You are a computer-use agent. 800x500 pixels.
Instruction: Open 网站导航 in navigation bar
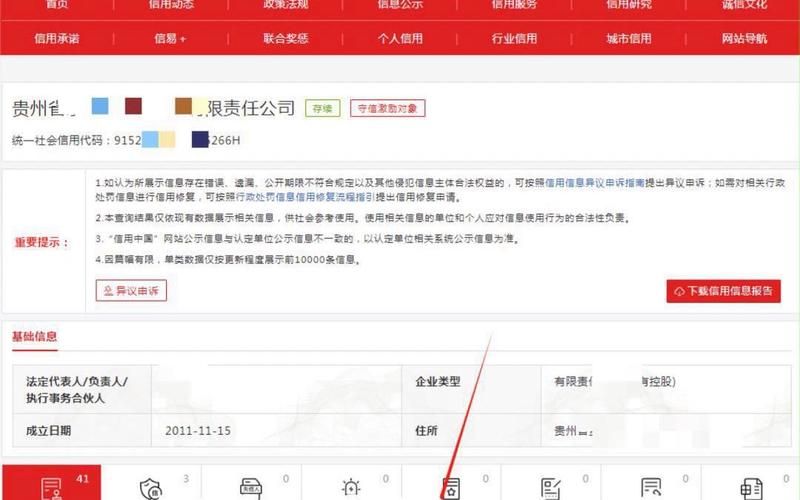(744, 38)
